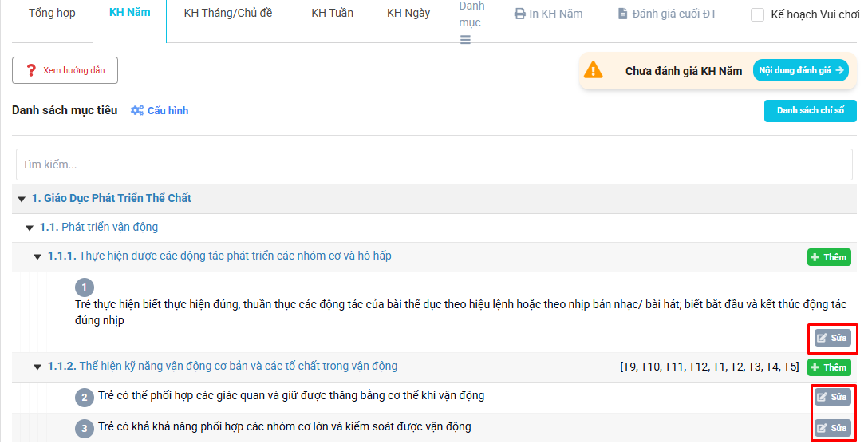This screenshot has width=868, height=448.
Task: Switch to the Tổng hợp tab
Action: click(x=52, y=13)
